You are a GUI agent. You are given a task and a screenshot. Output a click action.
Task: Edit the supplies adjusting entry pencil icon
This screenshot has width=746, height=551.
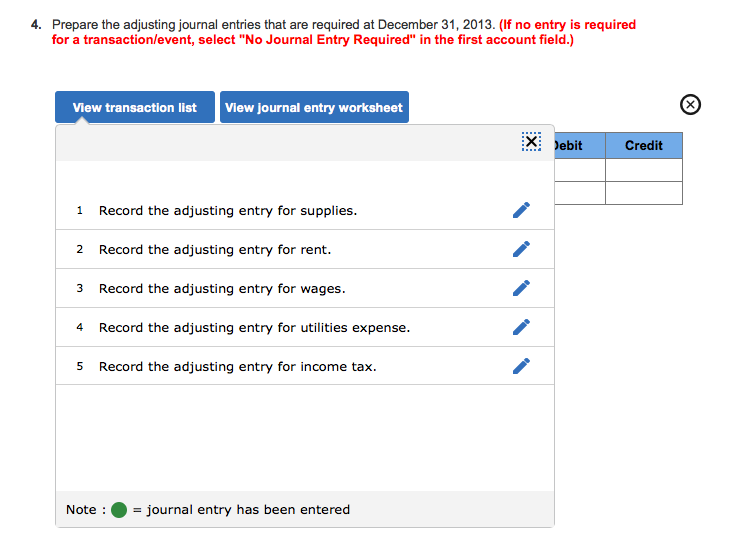point(521,210)
